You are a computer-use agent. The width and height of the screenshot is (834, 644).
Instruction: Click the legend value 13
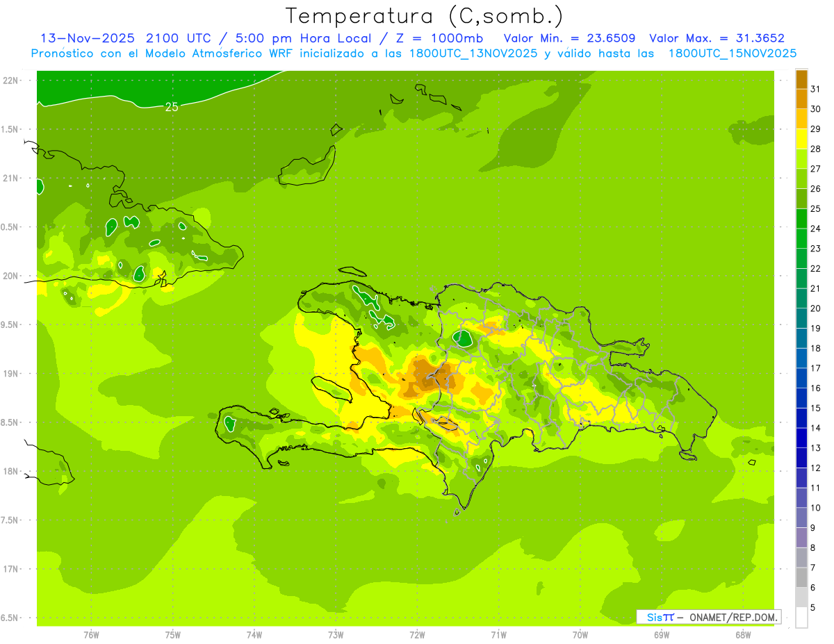pos(816,448)
